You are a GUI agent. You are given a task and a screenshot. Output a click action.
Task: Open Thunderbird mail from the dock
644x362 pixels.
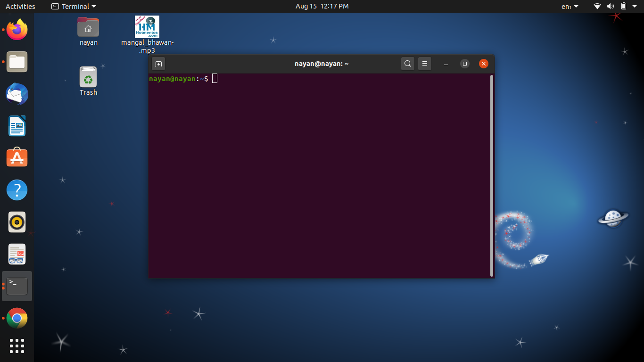(x=17, y=94)
